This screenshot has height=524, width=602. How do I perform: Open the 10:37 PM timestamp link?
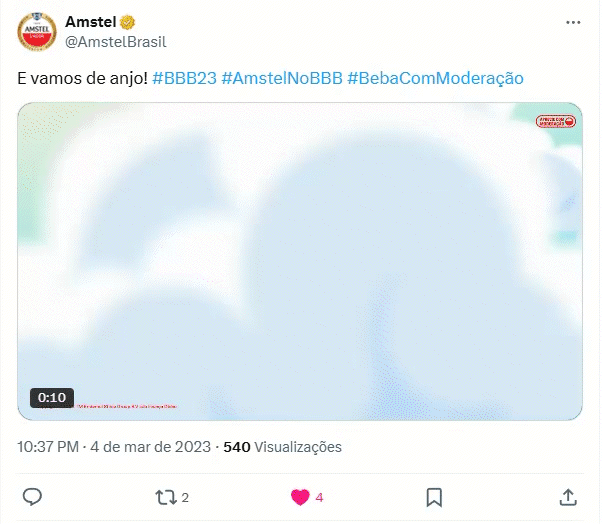(48, 447)
